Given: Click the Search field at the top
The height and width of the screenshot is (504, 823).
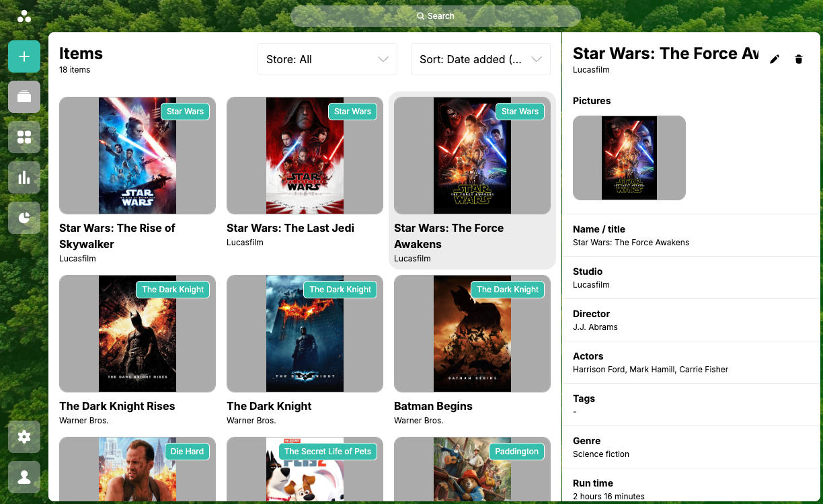Looking at the screenshot, I should (x=436, y=16).
